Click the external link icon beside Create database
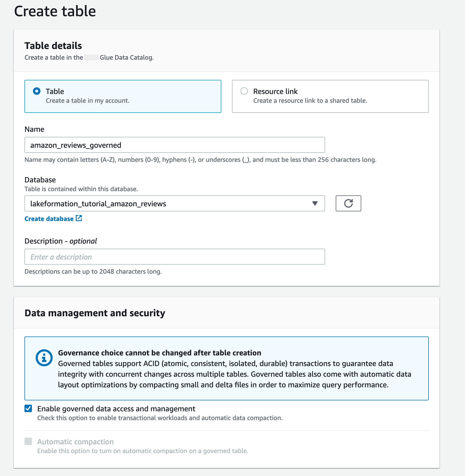This screenshot has width=465, height=476. (79, 218)
